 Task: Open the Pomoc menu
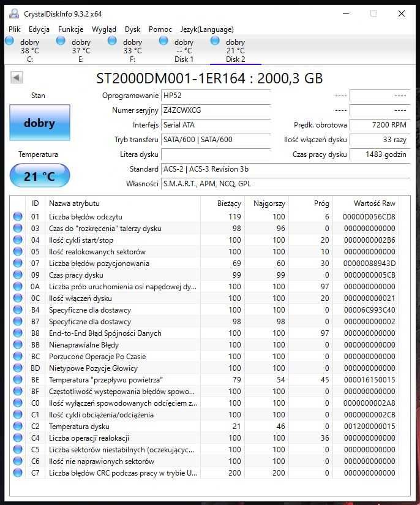click(160, 29)
